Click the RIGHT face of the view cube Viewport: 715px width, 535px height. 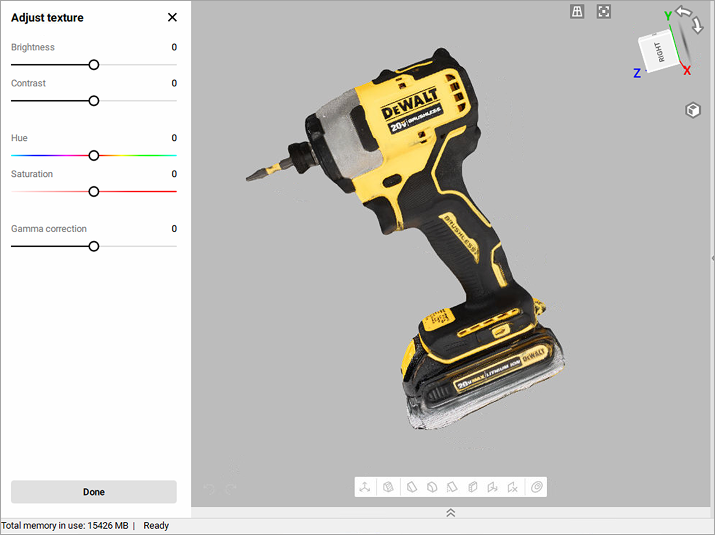click(658, 51)
